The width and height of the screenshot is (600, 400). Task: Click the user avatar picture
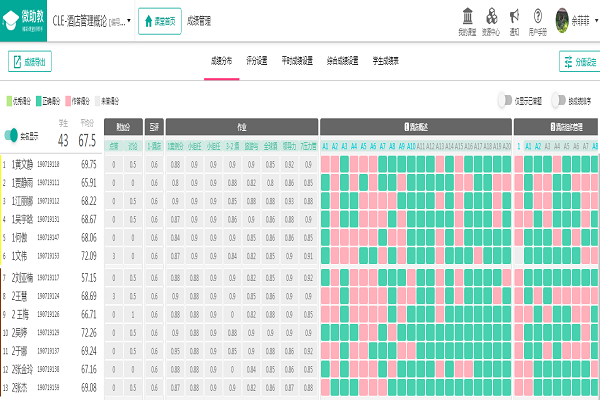(x=563, y=19)
